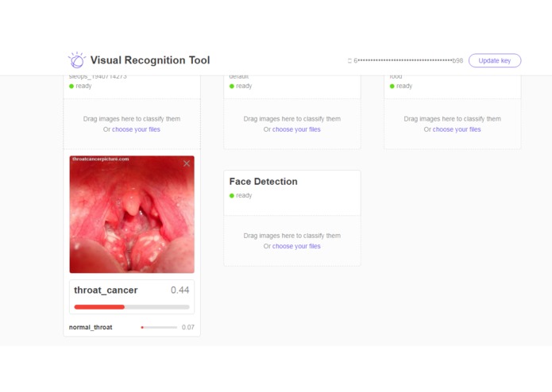The width and height of the screenshot is (552, 392).
Task: Click choose your files in first classifier card
Action: 136,129
